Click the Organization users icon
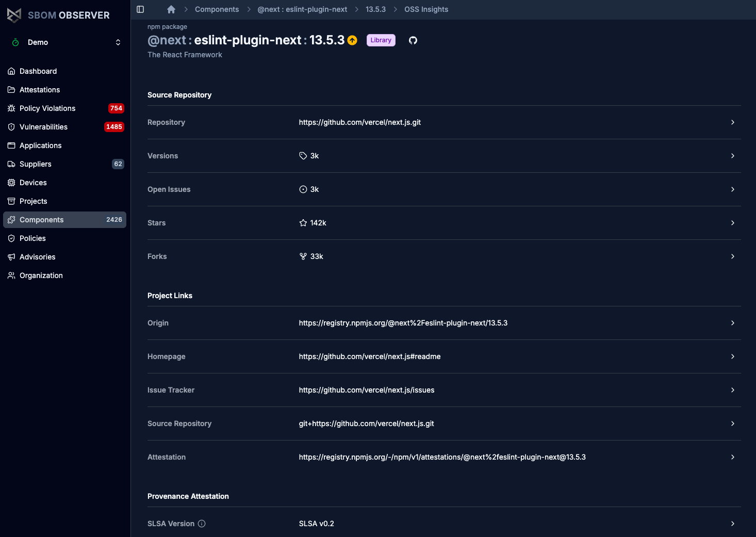The height and width of the screenshot is (537, 756). 11,275
